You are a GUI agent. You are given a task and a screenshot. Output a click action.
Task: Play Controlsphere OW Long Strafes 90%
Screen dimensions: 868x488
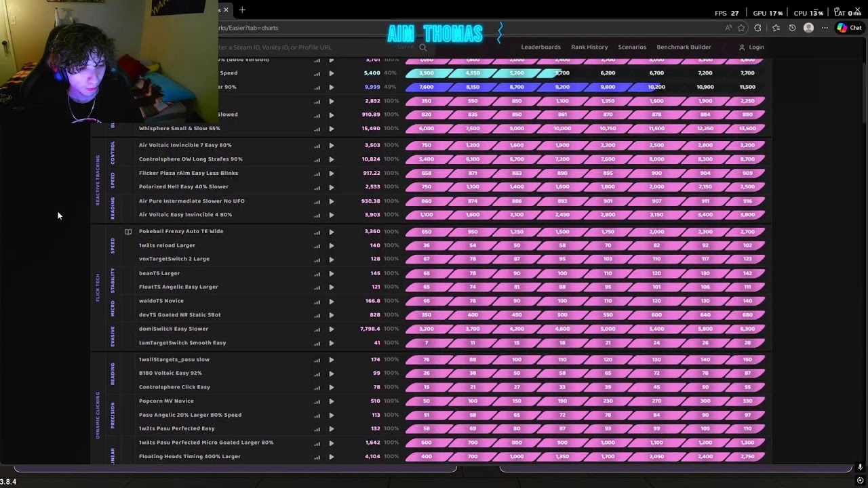coord(332,159)
